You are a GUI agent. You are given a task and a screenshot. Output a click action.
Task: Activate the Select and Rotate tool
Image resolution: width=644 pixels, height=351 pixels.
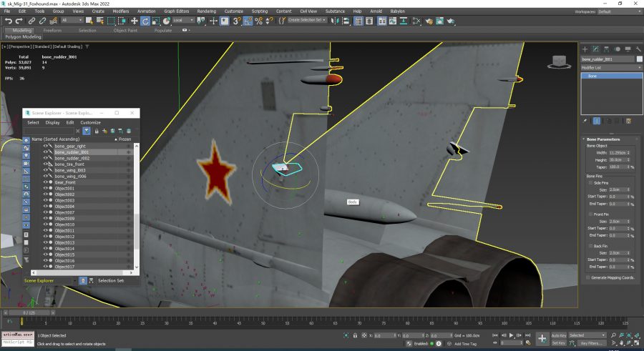pyautogui.click(x=145, y=21)
